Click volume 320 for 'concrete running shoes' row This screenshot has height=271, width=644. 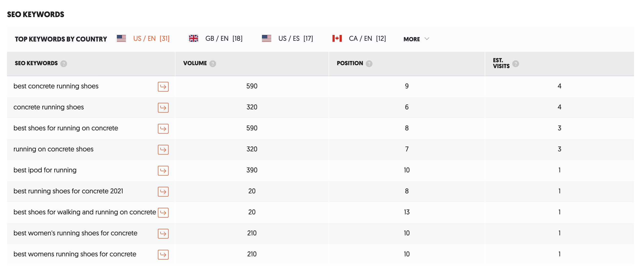252,107
